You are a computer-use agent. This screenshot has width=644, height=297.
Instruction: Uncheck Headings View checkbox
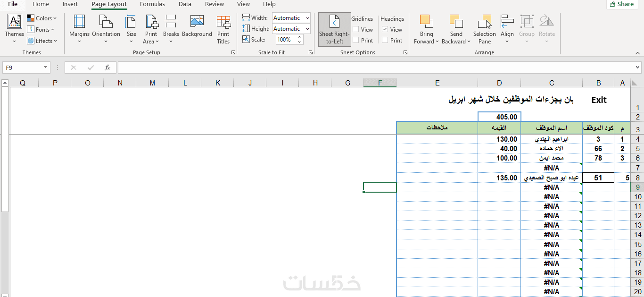pyautogui.click(x=385, y=29)
